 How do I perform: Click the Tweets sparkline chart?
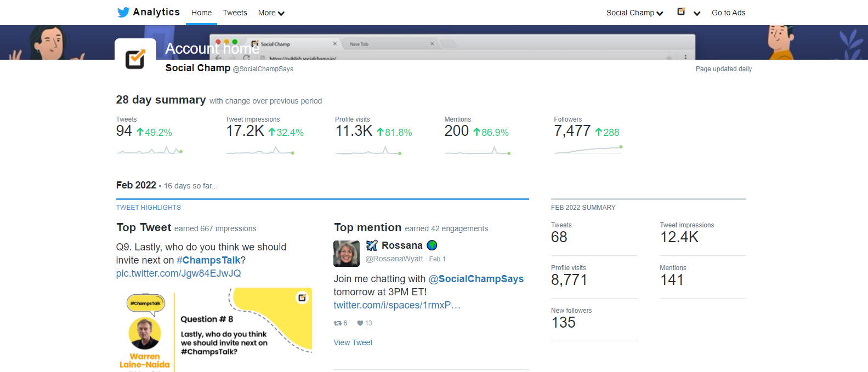[150, 151]
